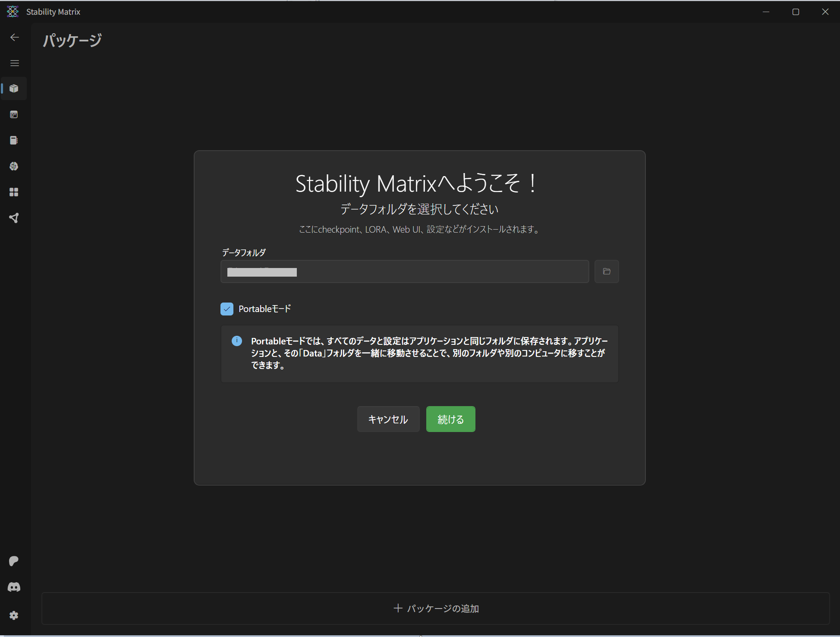
Task: Select the share/launch triangle icon in sidebar
Action: pos(14,218)
